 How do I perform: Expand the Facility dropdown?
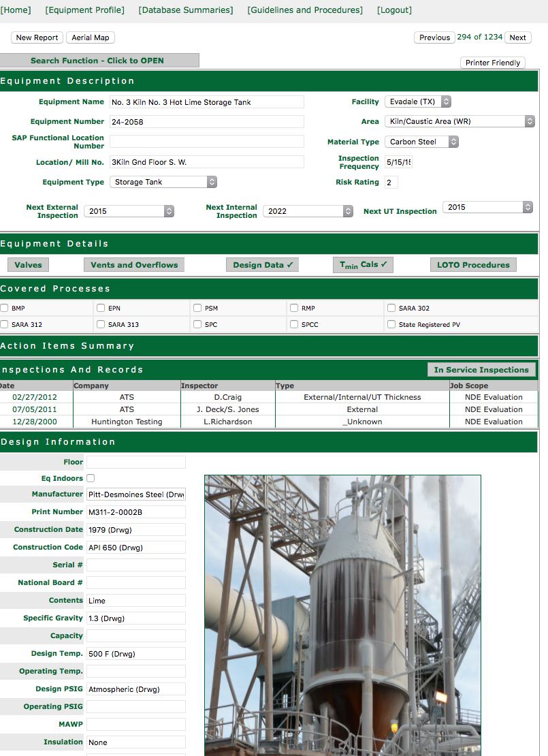[x=418, y=101]
